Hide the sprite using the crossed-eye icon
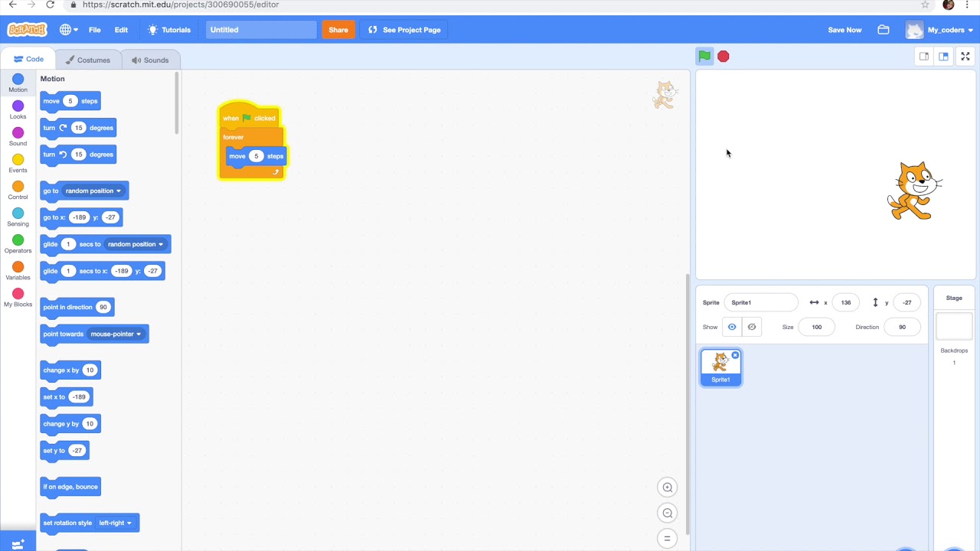Screen dimensions: 980x551 pos(752,327)
